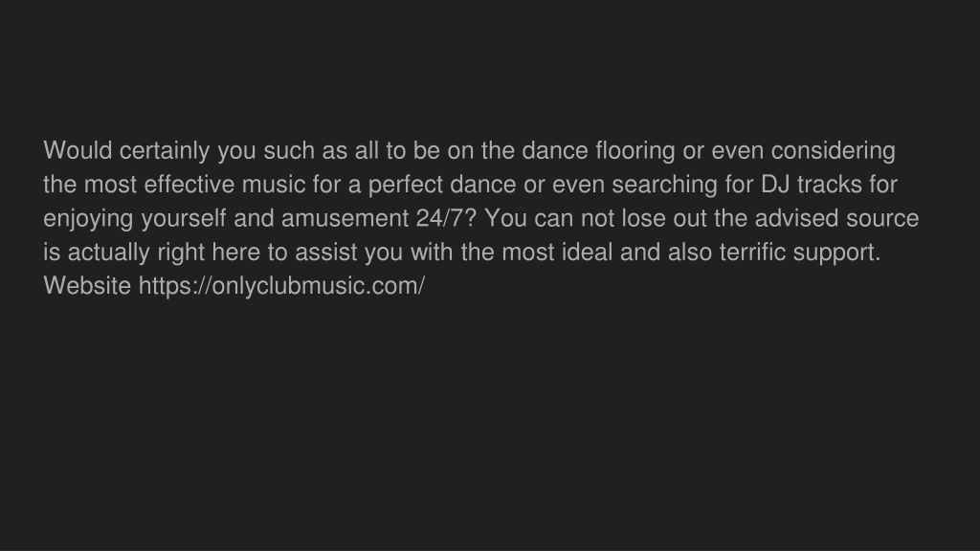Viewport: 980px width, 551px height.
Task: Click the text "perfect dance"
Action: pos(442,185)
